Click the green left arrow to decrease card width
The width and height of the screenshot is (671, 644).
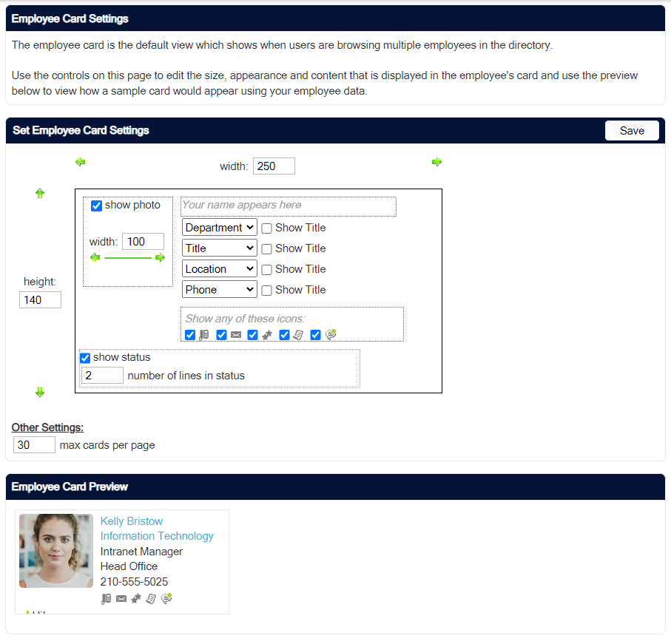point(80,162)
